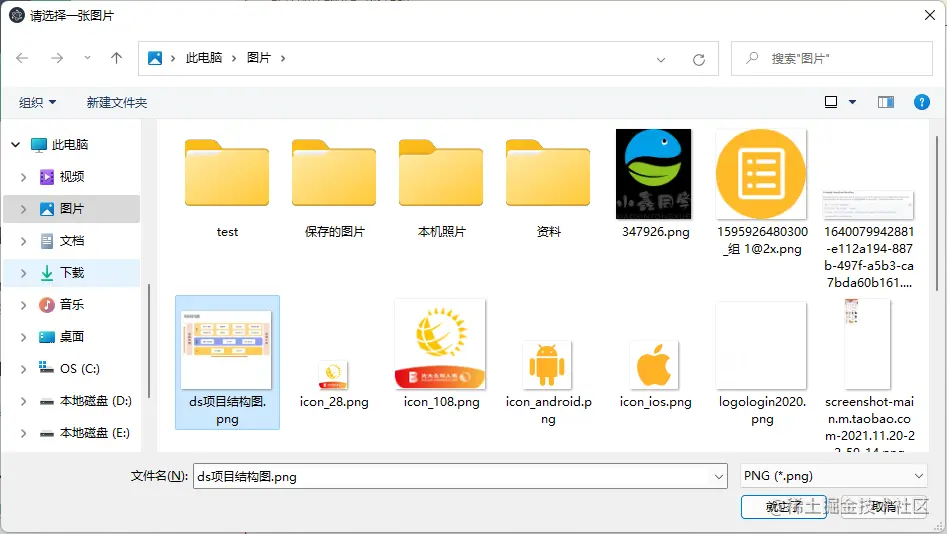Select logologin2020.png file
Viewport: 947px width, 534px height.
pyautogui.click(x=762, y=364)
